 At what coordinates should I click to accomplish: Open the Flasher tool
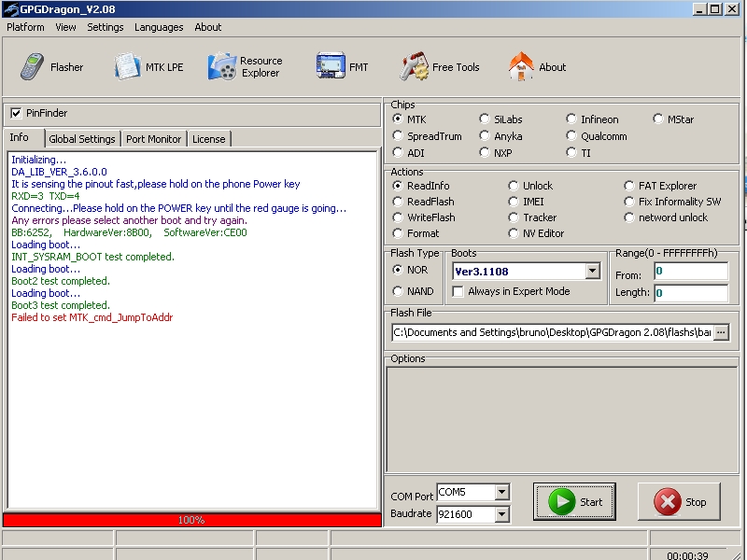pos(51,67)
